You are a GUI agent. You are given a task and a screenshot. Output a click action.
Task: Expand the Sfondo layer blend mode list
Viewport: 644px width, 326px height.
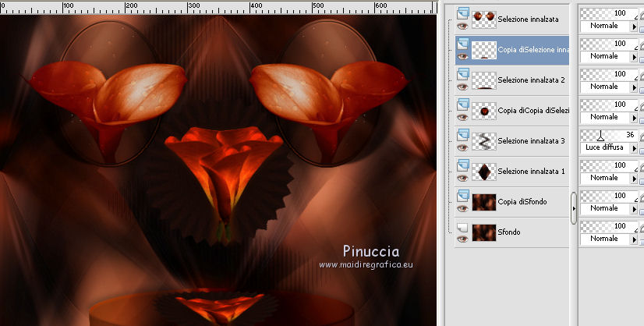click(x=632, y=239)
